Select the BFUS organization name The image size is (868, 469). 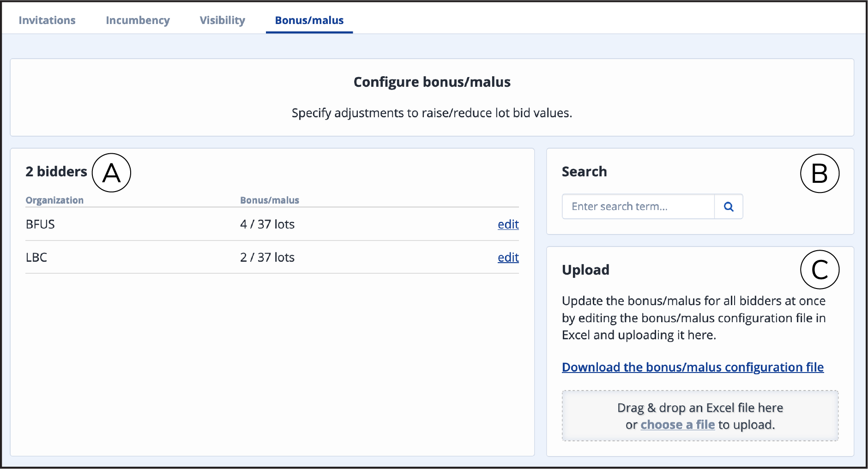coord(40,224)
